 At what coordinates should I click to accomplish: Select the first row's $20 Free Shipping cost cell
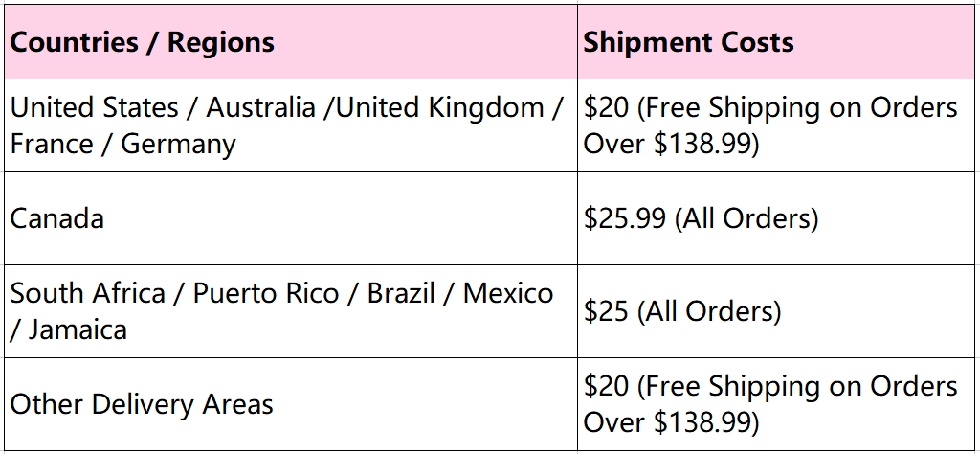pyautogui.click(x=778, y=125)
